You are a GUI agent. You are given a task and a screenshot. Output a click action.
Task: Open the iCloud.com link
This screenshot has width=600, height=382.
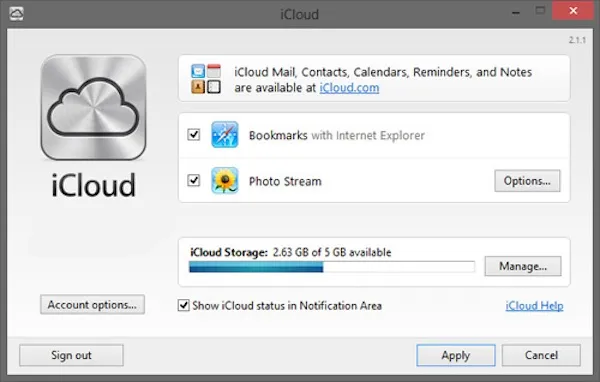349,88
